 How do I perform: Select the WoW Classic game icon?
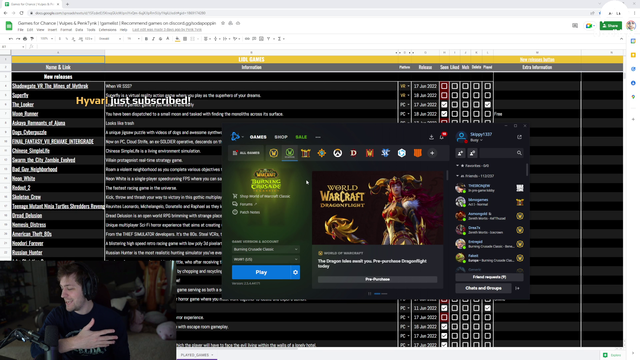(290, 153)
